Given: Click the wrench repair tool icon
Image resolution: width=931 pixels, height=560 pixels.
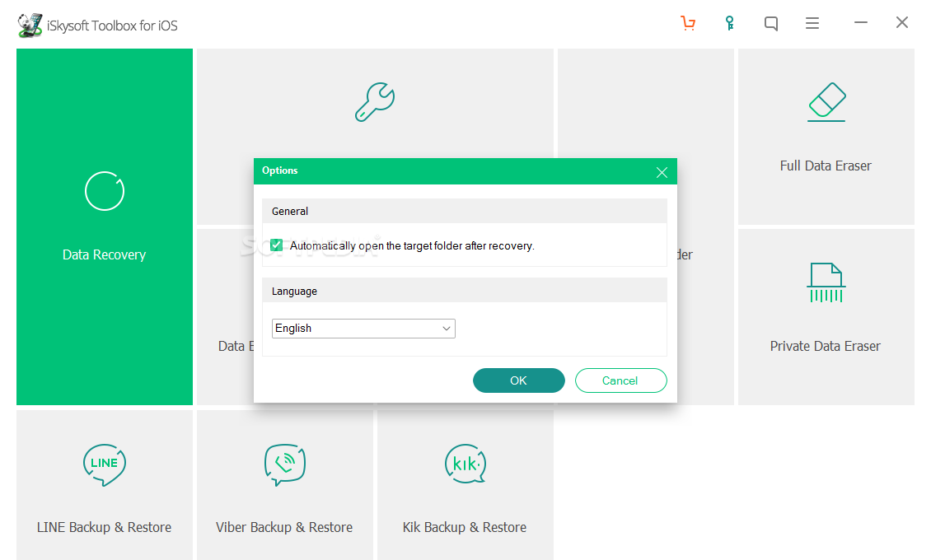Looking at the screenshot, I should [375, 102].
